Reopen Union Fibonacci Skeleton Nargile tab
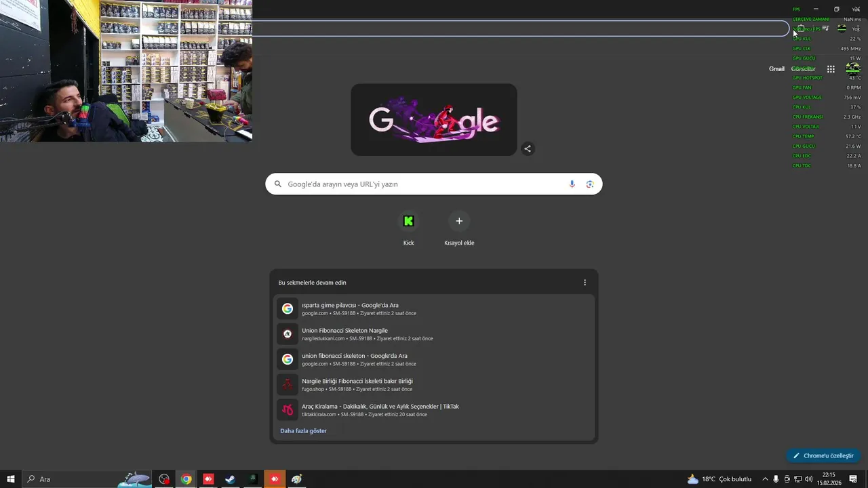Image resolution: width=868 pixels, height=488 pixels. [x=434, y=334]
